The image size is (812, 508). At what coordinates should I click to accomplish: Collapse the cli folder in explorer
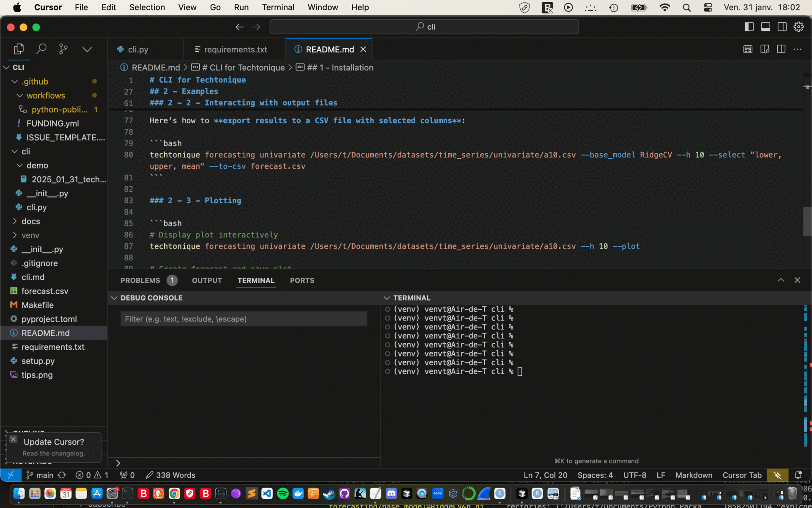15,151
